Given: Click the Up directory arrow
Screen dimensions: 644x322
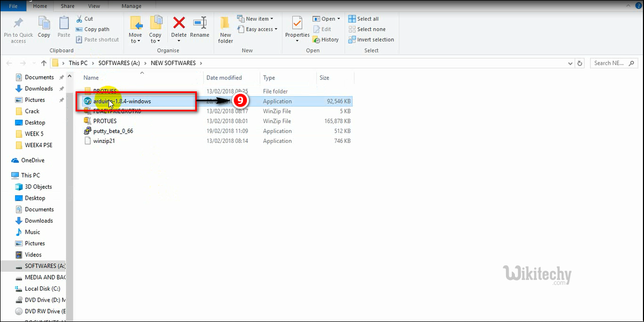Looking at the screenshot, I should click(x=44, y=63).
